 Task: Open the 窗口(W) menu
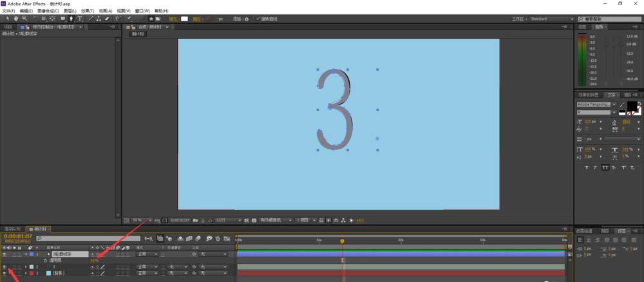tap(142, 11)
